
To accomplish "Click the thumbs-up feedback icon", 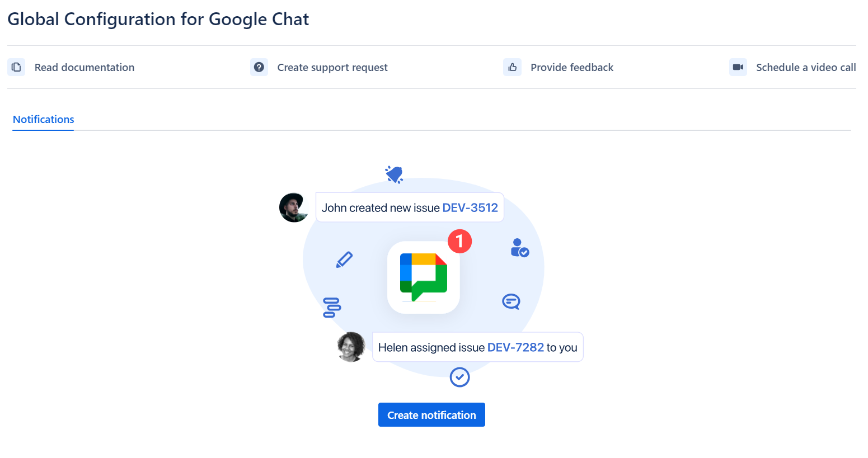I will click(x=512, y=67).
